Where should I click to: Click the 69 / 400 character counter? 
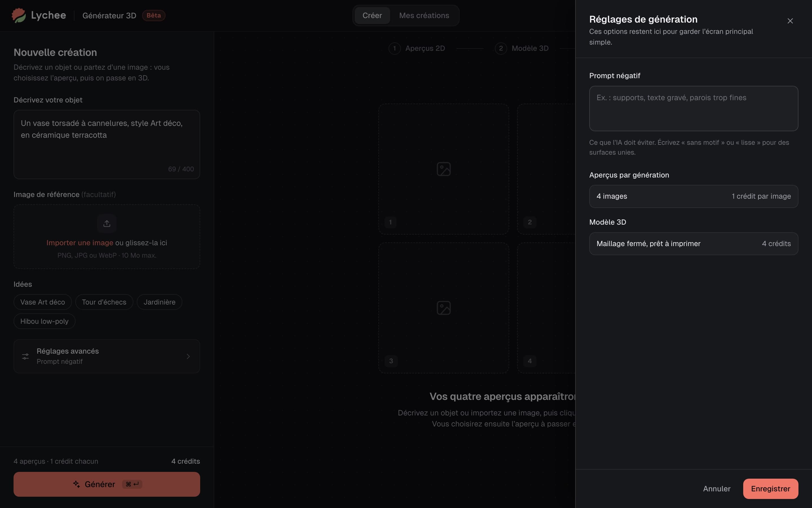tap(181, 169)
